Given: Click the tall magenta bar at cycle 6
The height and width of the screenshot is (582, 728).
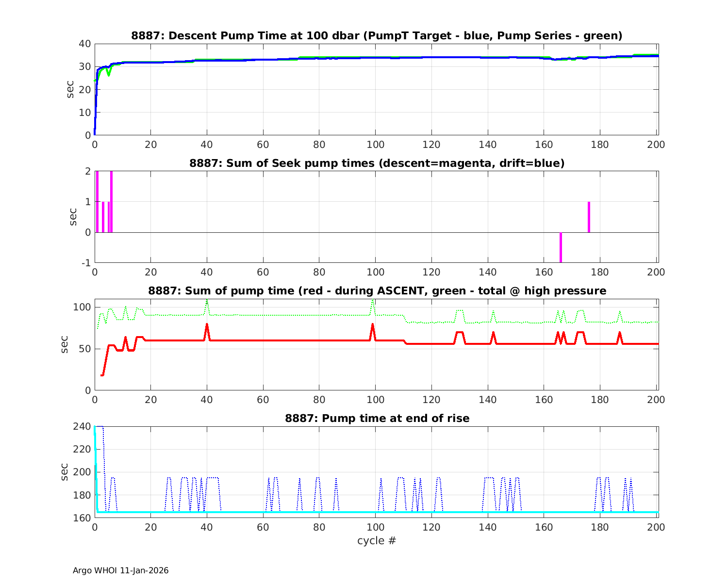Looking at the screenshot, I should 111,201.
